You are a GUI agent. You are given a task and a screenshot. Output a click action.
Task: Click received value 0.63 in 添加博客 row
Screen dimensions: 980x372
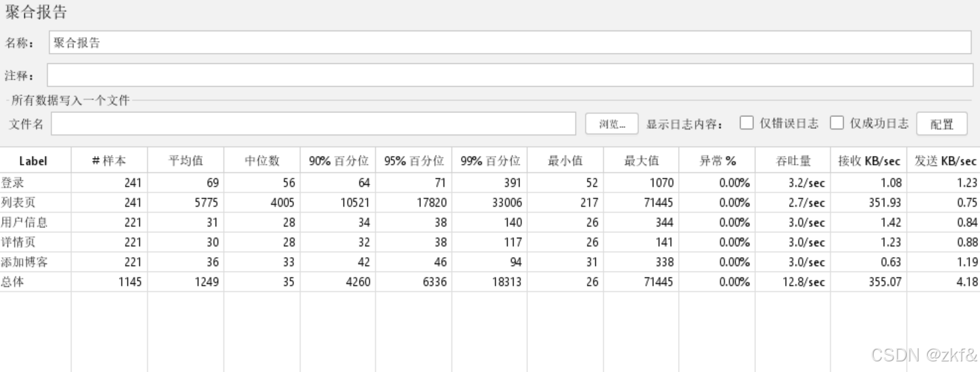(x=891, y=262)
